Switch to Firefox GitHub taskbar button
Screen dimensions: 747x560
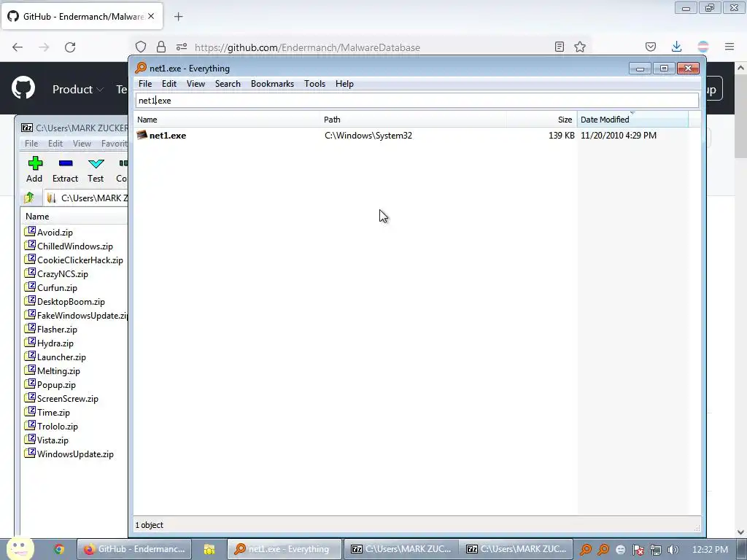(x=134, y=549)
